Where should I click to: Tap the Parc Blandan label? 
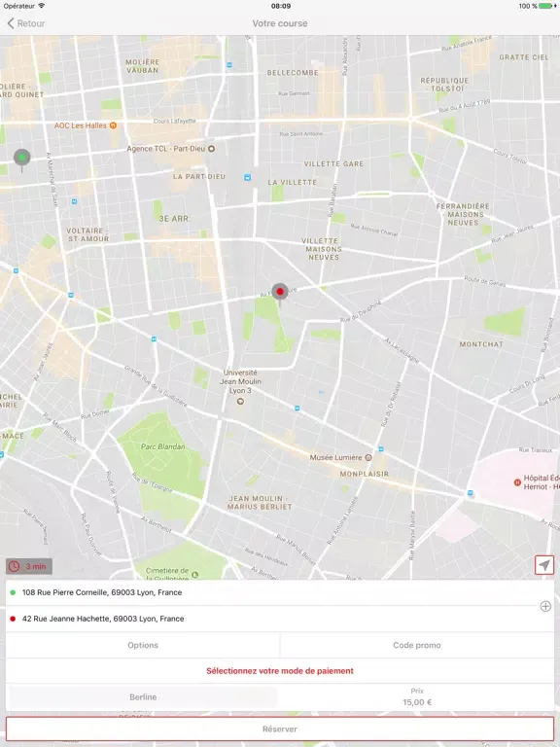163,446
